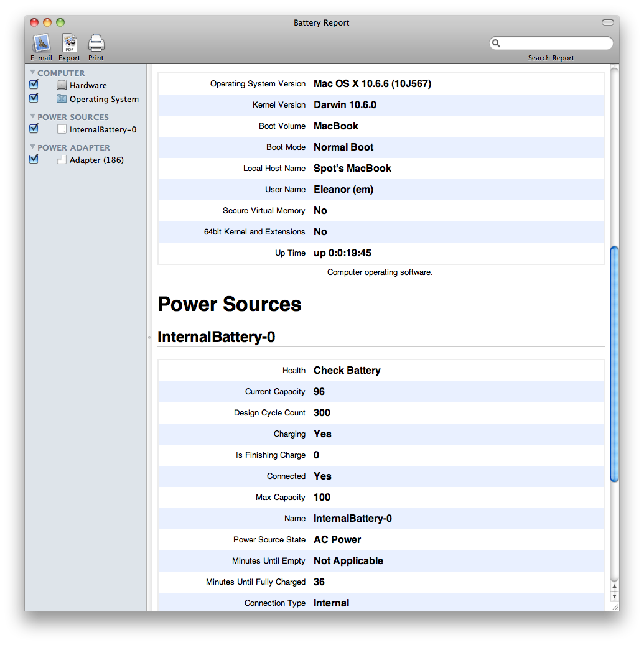Click the Health value Check Battery
Screen dimensions: 644x645
(347, 371)
